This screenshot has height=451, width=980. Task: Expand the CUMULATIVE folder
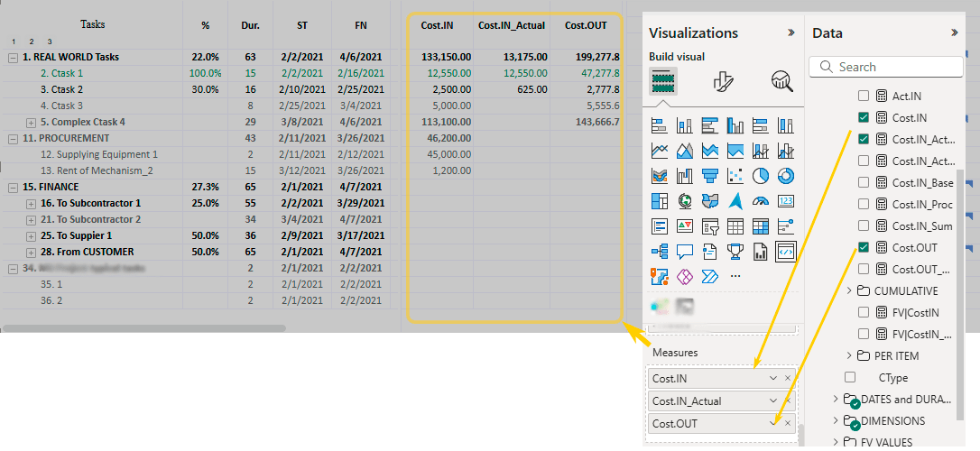tap(849, 290)
